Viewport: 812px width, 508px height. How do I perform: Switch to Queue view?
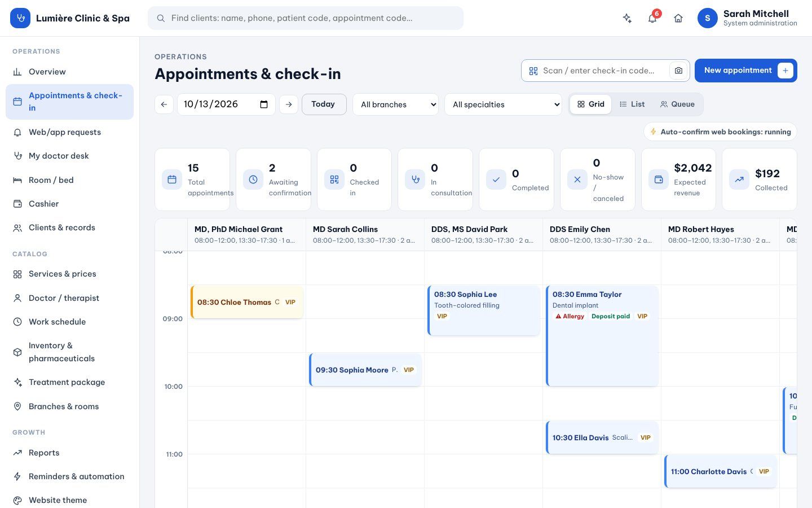tap(677, 104)
